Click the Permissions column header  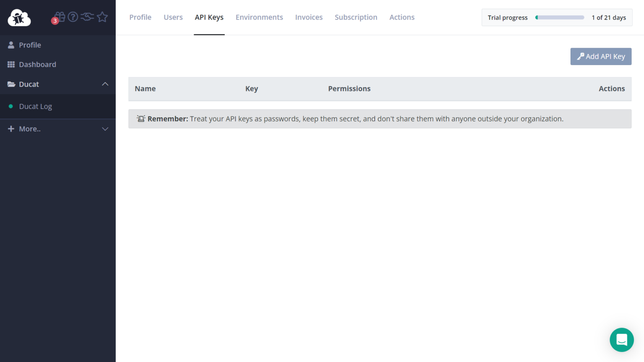point(349,89)
